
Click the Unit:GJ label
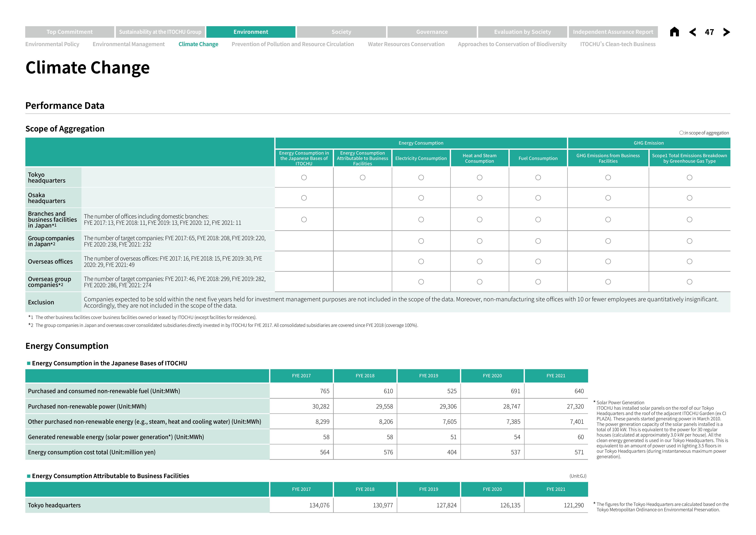[578, 476]
